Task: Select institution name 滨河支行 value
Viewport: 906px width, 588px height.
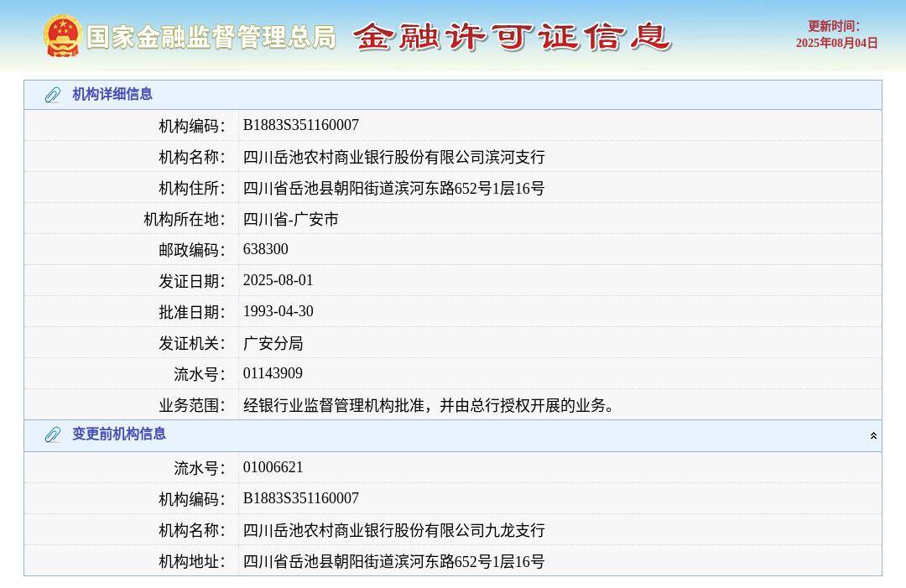Action: pyautogui.click(x=394, y=157)
